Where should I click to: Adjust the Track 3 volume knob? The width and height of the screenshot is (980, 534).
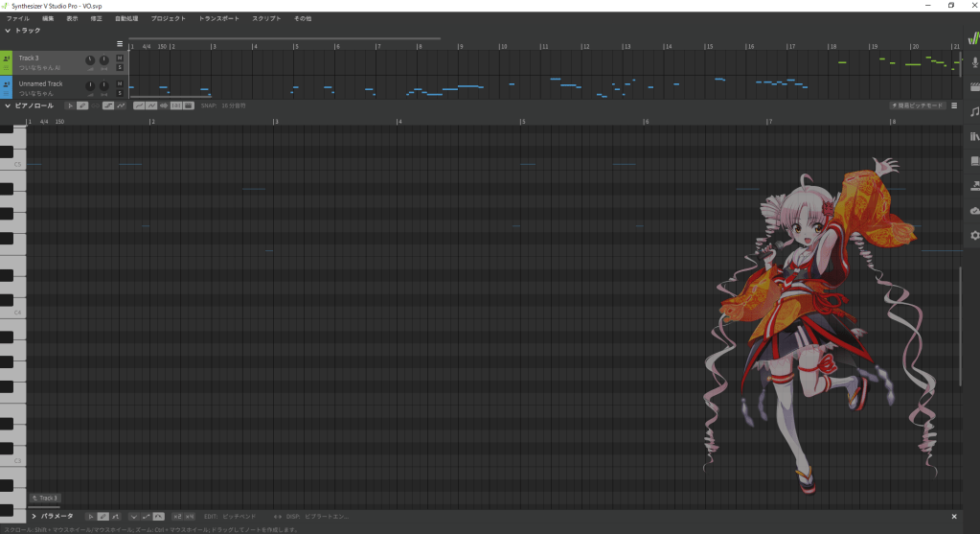90,61
